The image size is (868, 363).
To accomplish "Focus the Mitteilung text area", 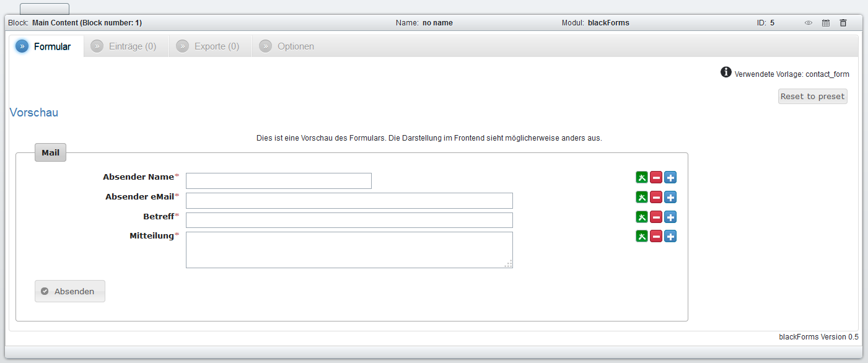I will tap(349, 250).
